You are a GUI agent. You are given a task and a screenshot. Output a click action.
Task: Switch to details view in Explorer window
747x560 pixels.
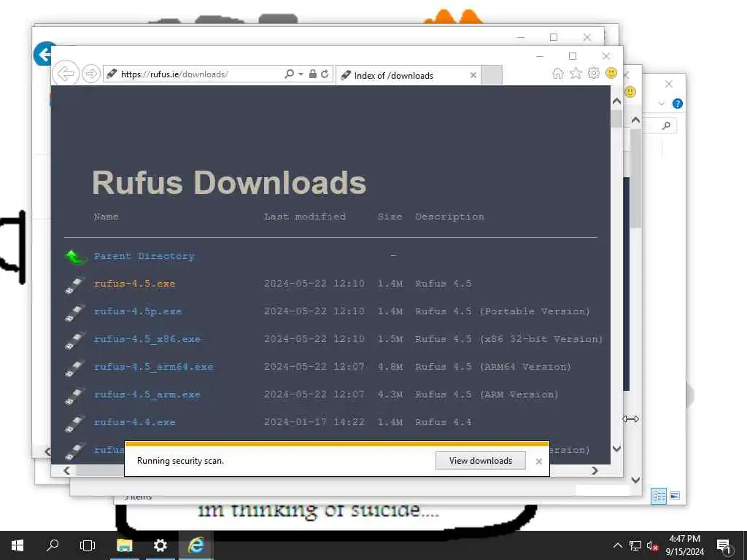[x=659, y=496]
